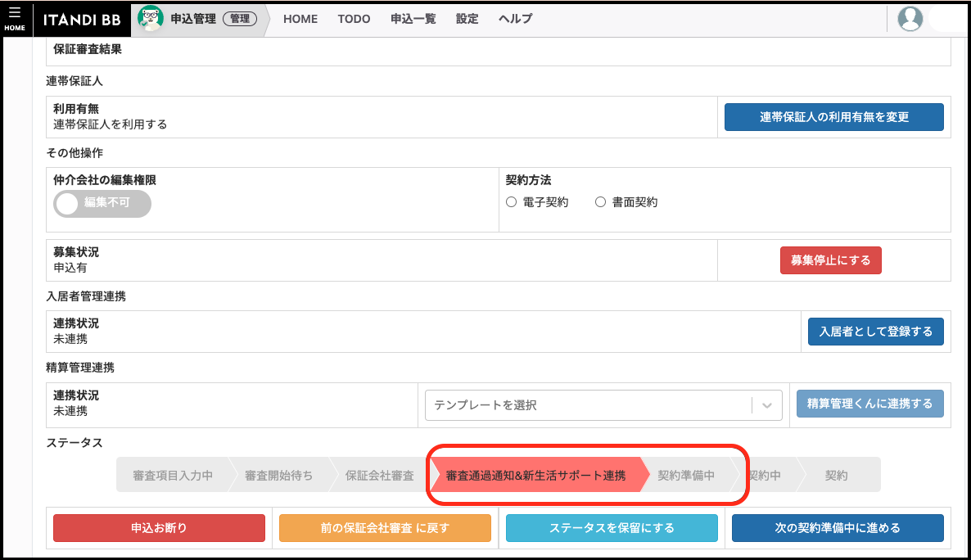Click the 申込管理 mascot icon
971x560 pixels.
click(x=150, y=18)
